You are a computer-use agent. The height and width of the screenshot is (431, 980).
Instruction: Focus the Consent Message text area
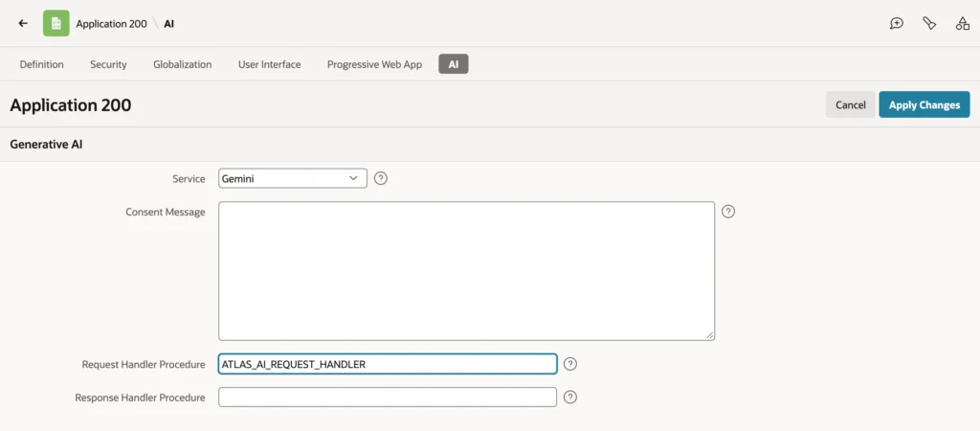tap(466, 271)
